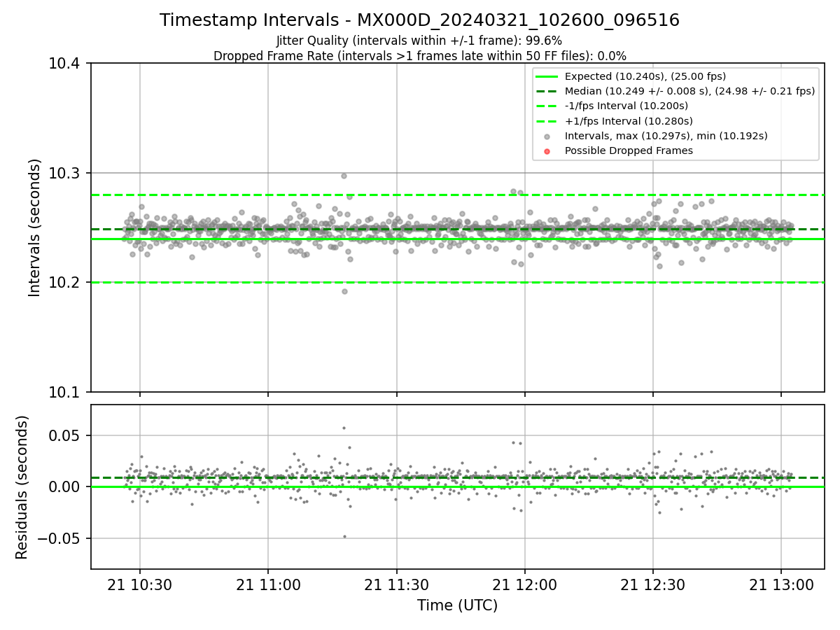Image resolution: width=840 pixels, height=630 pixels.
Task: Click the y-axis label Intervals (seconds)
Action: (35, 227)
